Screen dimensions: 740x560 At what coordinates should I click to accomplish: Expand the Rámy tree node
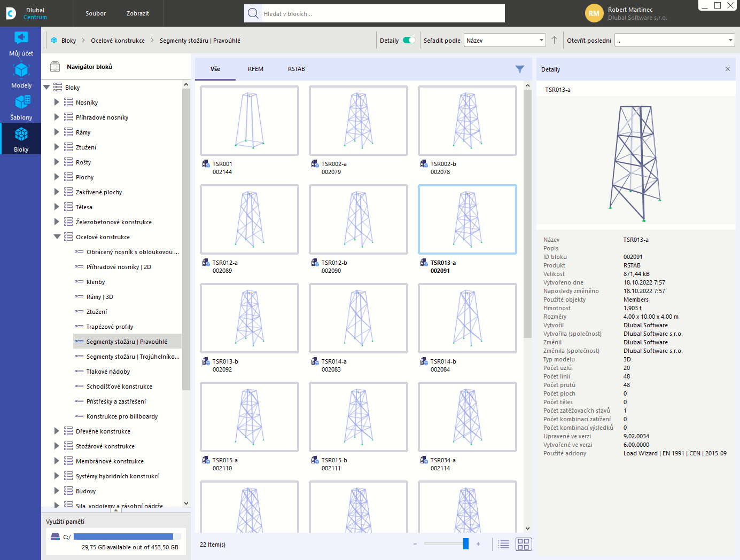57,132
